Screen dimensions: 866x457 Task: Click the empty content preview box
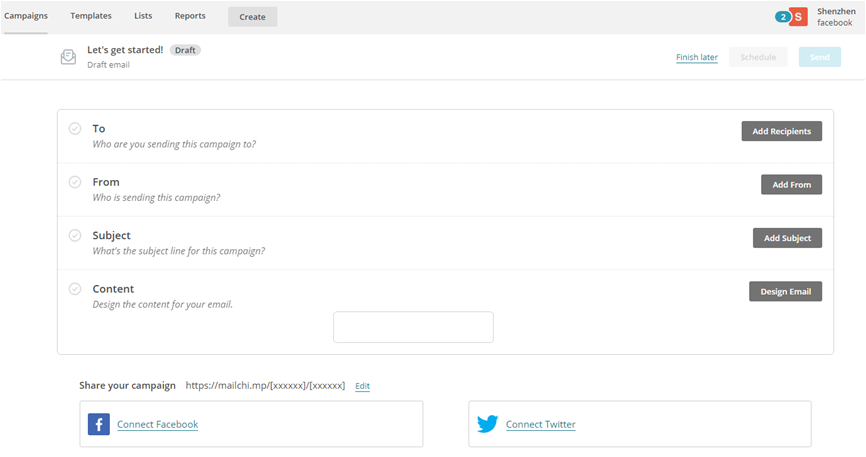[413, 327]
